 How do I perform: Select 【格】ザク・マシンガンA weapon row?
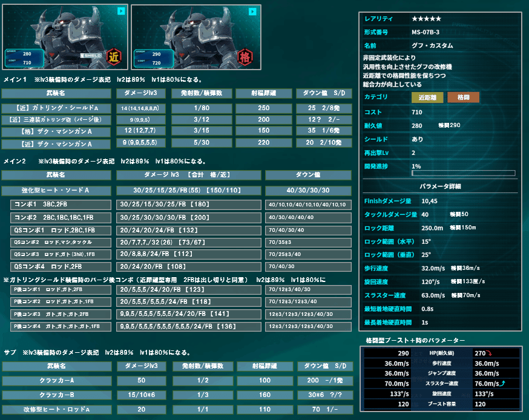[x=177, y=131]
